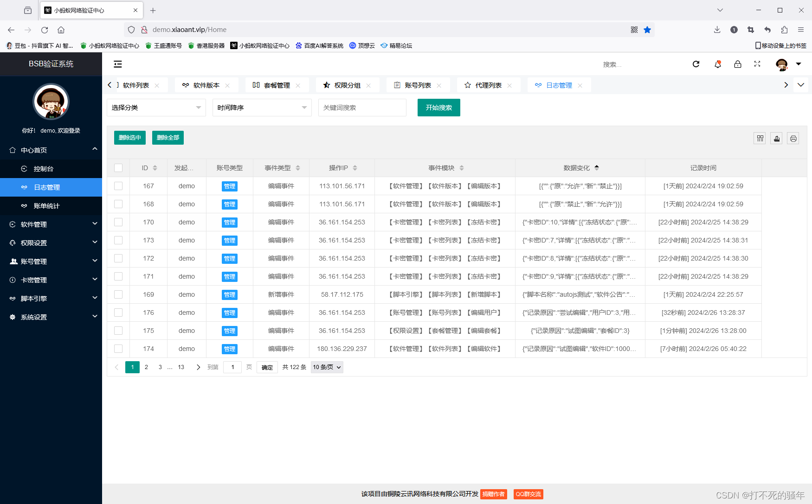
Task: Open the browser extensions icon
Action: point(784,30)
